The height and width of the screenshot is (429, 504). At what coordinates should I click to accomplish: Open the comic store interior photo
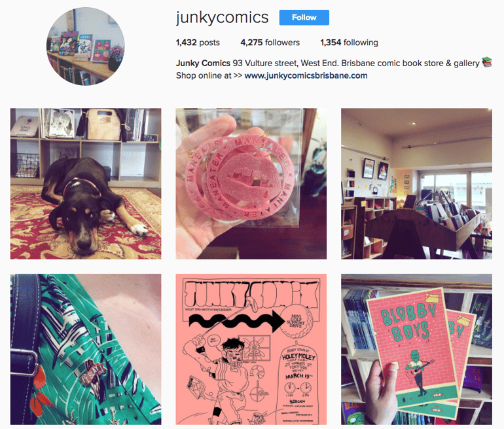(416, 183)
